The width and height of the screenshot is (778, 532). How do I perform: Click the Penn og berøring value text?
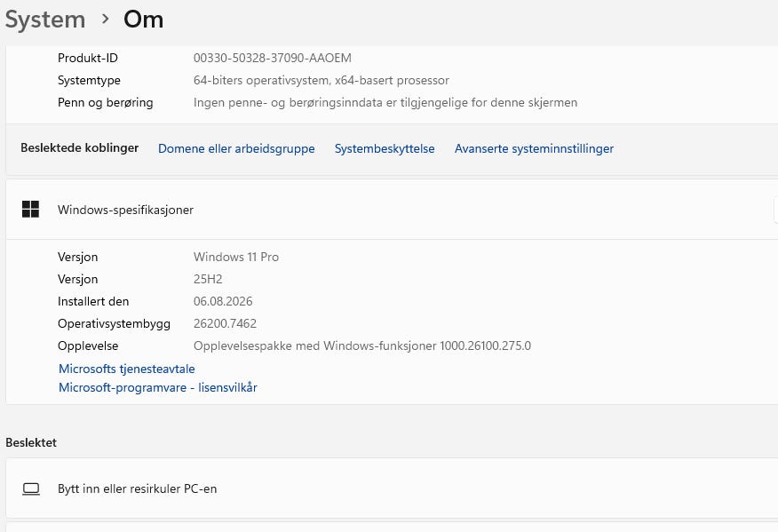coord(385,103)
